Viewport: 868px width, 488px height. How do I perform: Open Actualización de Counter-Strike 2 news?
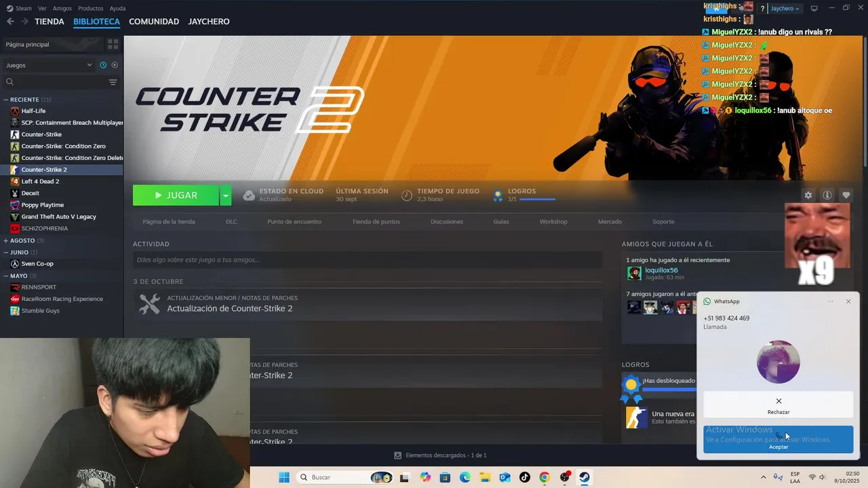pos(230,308)
